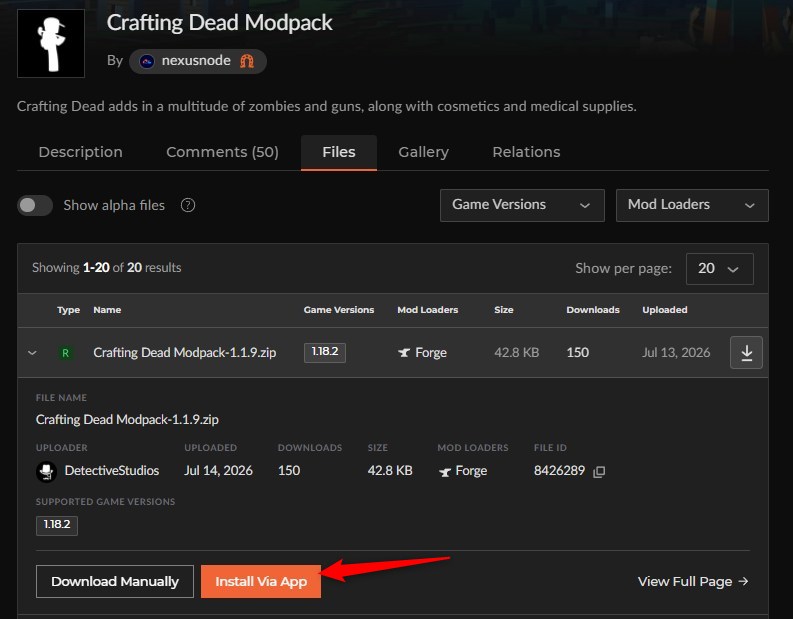Sort the table by the Name column header
Image resolution: width=793 pixels, height=619 pixels.
click(x=107, y=310)
